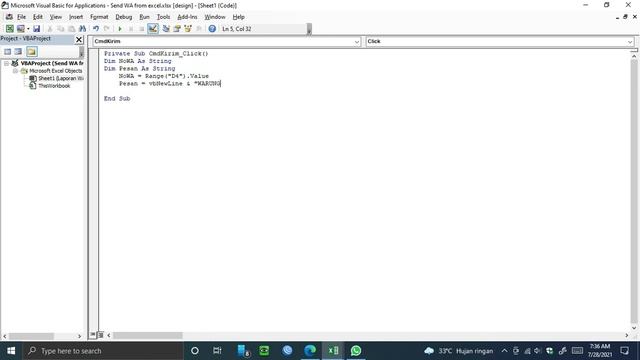Close the Project - VBAProject panel
Image resolution: width=640 pixels, height=360 pixels.
point(79,40)
